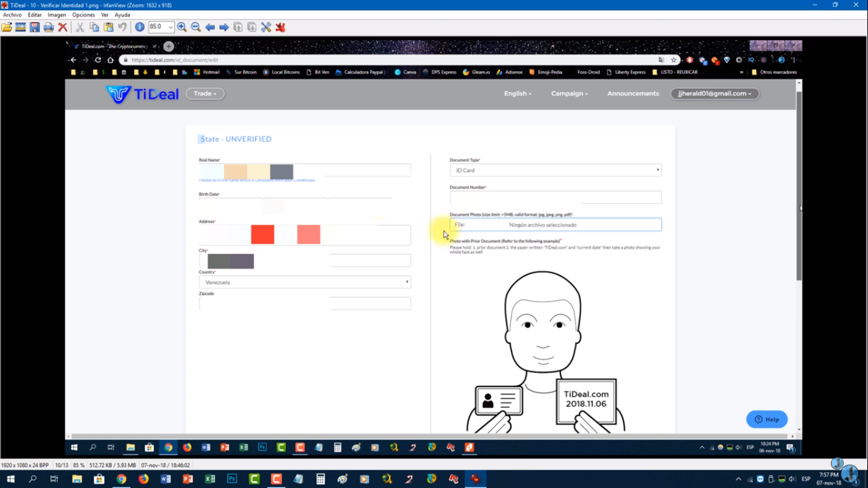Copy the image with the Copy icon

click(x=94, y=27)
